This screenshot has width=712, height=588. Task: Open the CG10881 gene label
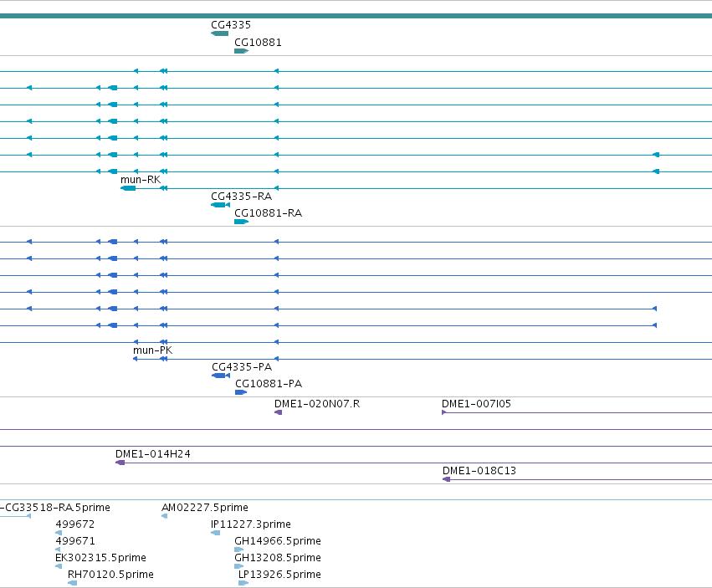click(258, 43)
